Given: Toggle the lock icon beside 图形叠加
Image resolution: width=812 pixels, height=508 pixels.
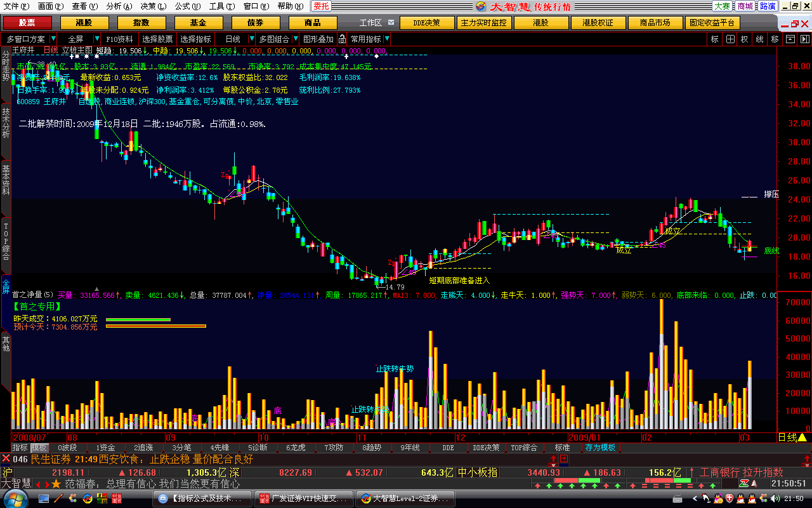Looking at the screenshot, I should point(342,39).
